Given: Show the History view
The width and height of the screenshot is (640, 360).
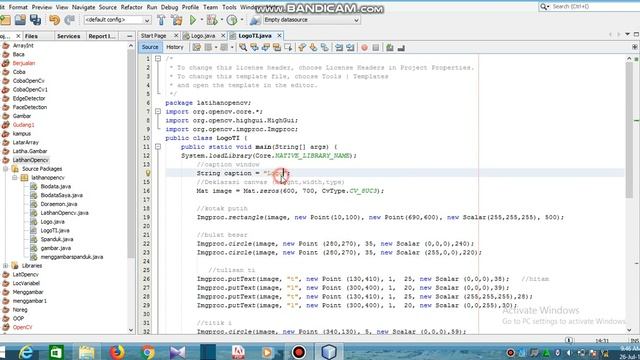Looking at the screenshot, I should pos(175,47).
